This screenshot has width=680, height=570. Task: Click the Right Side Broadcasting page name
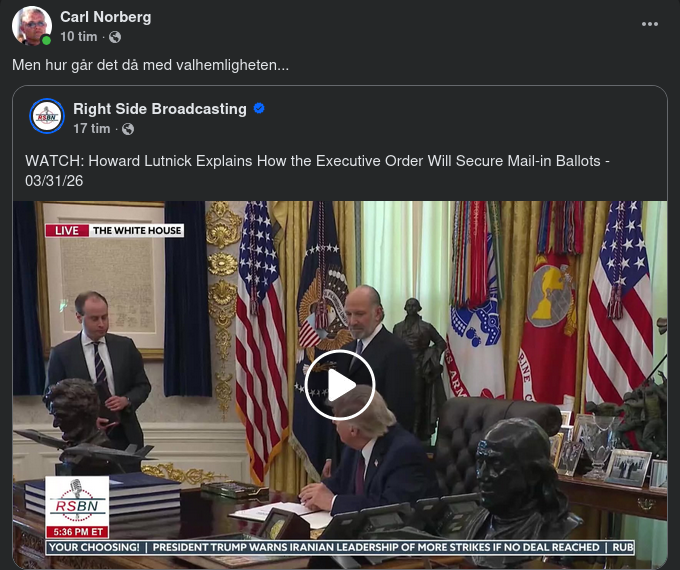160,109
